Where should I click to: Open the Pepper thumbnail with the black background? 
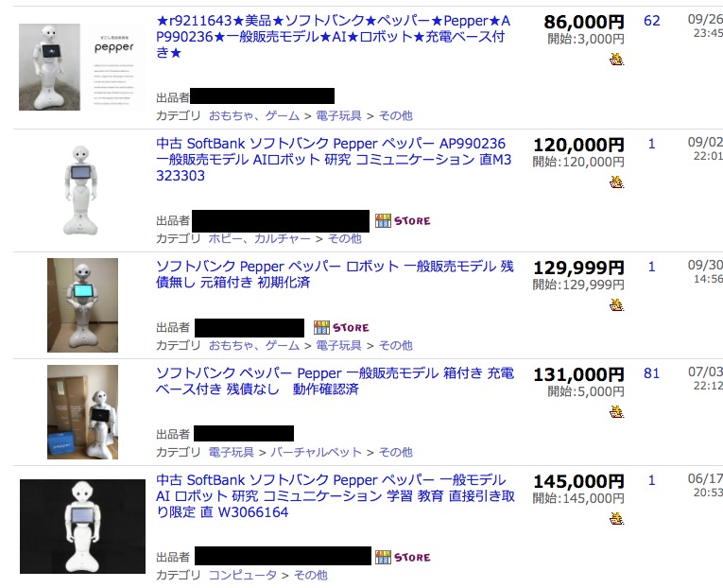82,527
